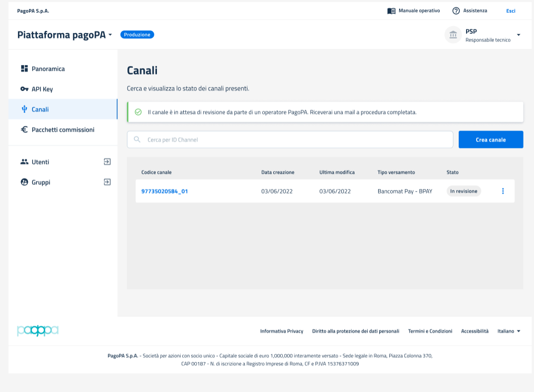534x392 pixels.
Task: Open the Italiano language selector
Action: click(x=509, y=331)
